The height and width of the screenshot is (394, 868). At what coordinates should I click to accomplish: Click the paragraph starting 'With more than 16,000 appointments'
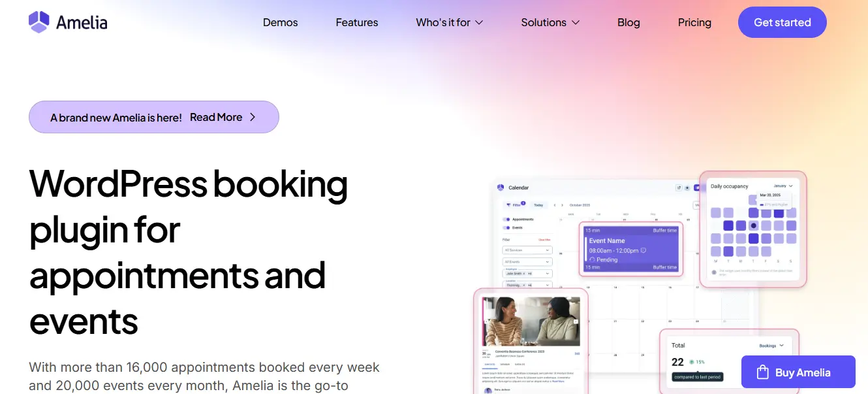pyautogui.click(x=204, y=376)
